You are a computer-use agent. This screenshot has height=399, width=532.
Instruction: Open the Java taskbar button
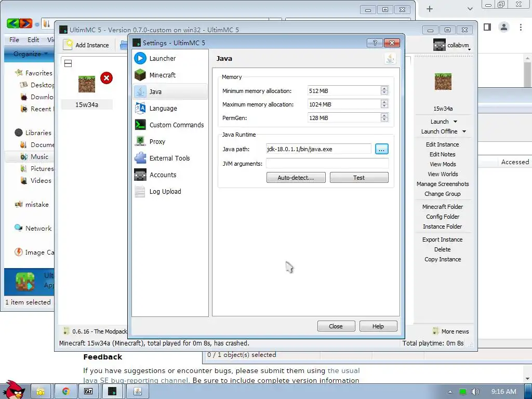(138, 392)
